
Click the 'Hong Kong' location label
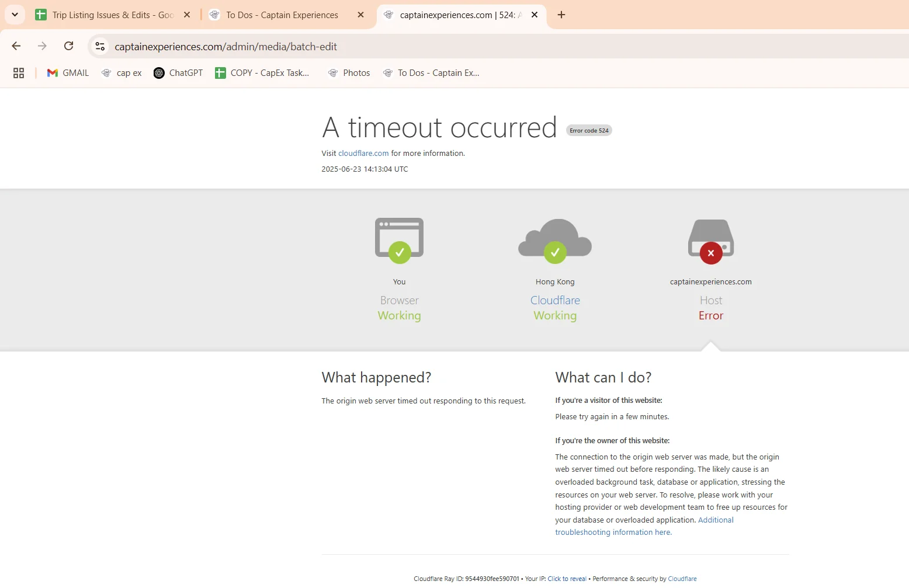click(555, 282)
